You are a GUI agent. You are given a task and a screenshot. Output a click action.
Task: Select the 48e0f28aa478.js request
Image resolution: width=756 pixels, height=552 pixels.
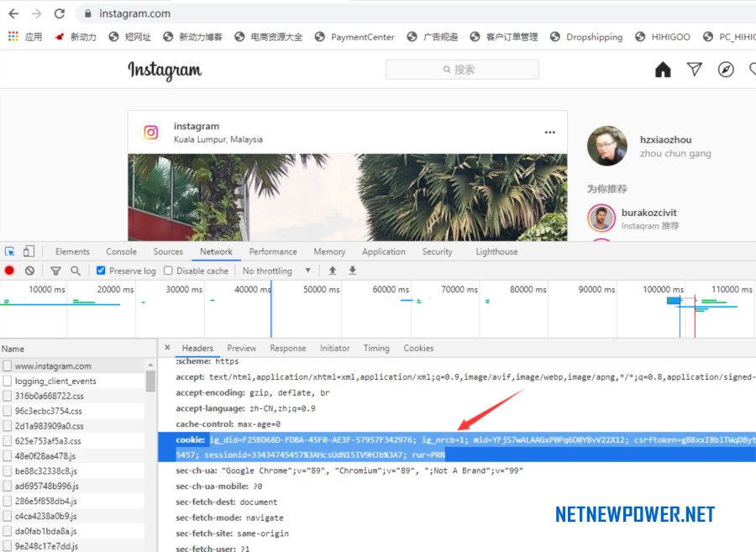coord(72,456)
